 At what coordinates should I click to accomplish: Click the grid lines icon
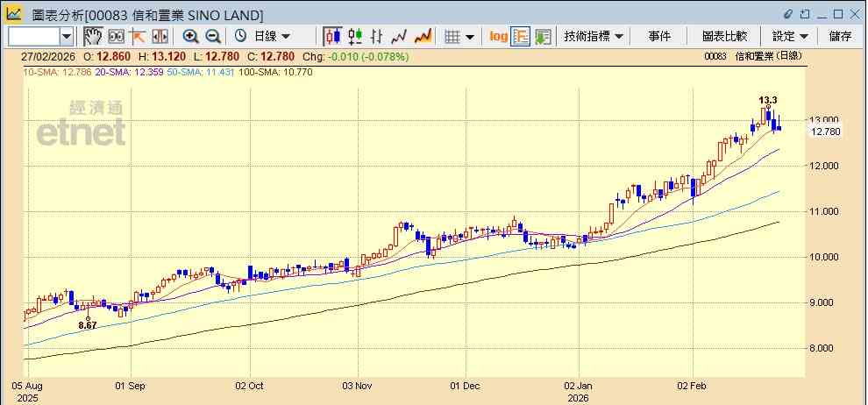tap(452, 37)
